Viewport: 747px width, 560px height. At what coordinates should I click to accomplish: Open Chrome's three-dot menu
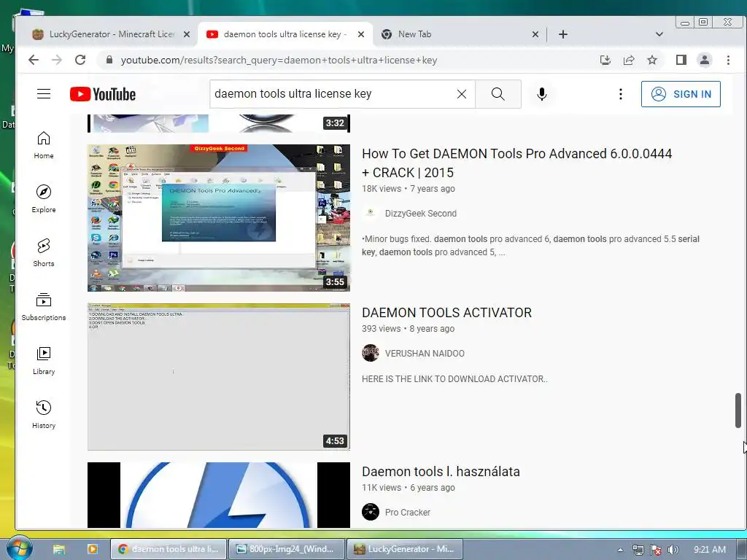tap(728, 60)
